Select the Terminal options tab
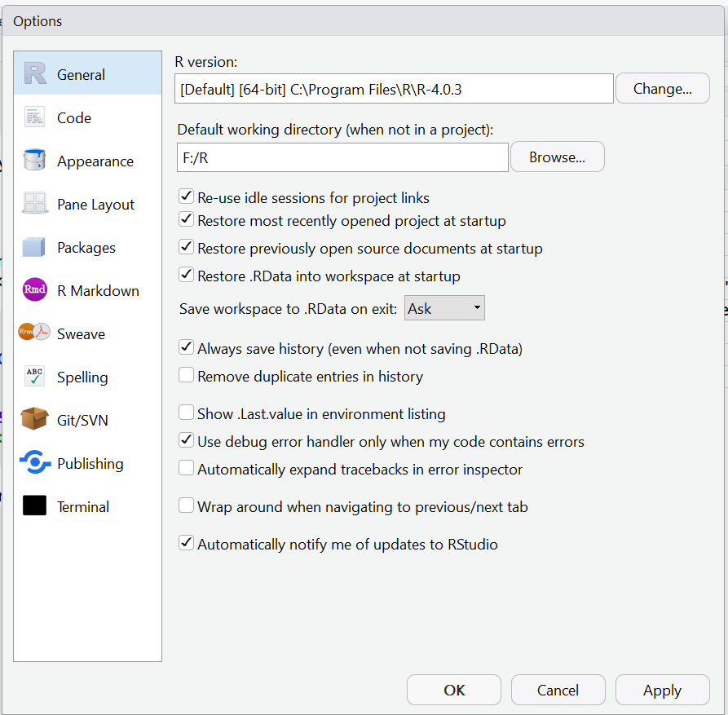Viewport: 728px width, 715px height. [88, 505]
